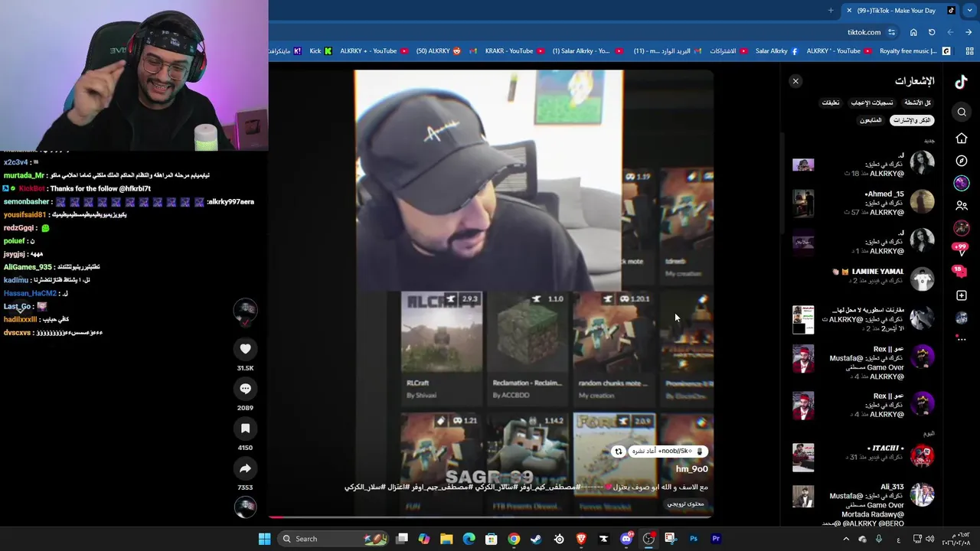Open a new browser tab
Image resolution: width=980 pixels, height=551 pixels.
click(x=831, y=10)
